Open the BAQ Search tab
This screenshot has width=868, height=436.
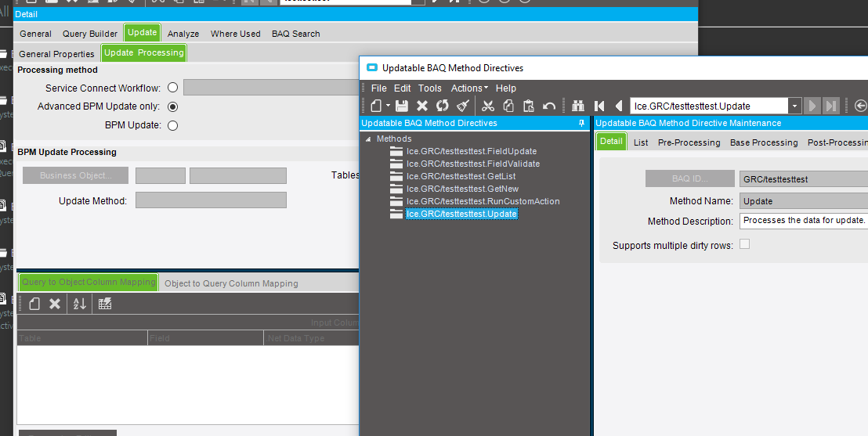pos(295,34)
